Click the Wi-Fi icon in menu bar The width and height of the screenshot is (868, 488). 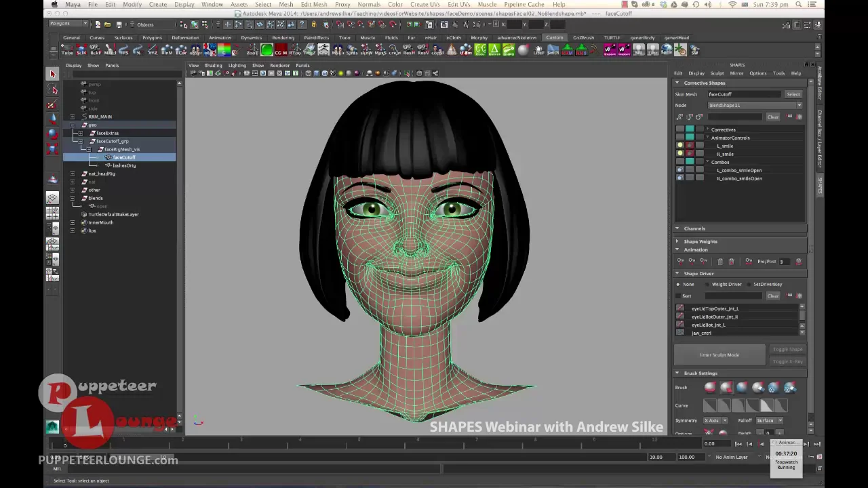tap(732, 4)
